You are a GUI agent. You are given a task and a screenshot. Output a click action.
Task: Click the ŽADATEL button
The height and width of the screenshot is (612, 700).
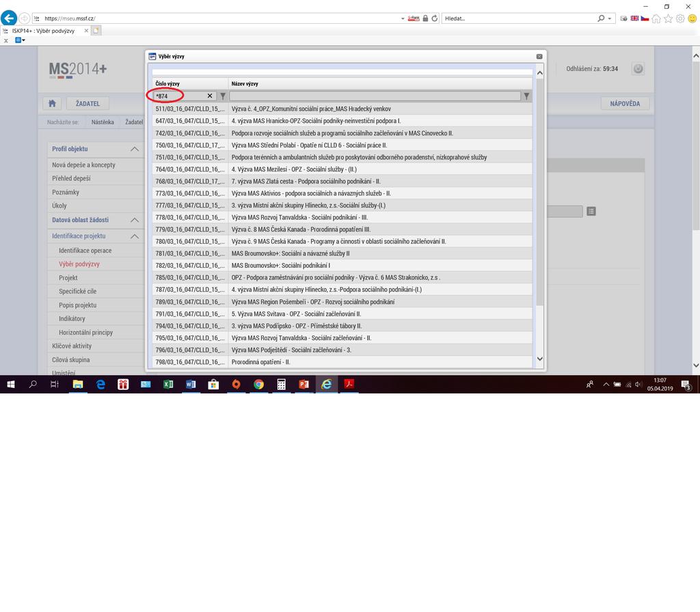click(x=88, y=104)
